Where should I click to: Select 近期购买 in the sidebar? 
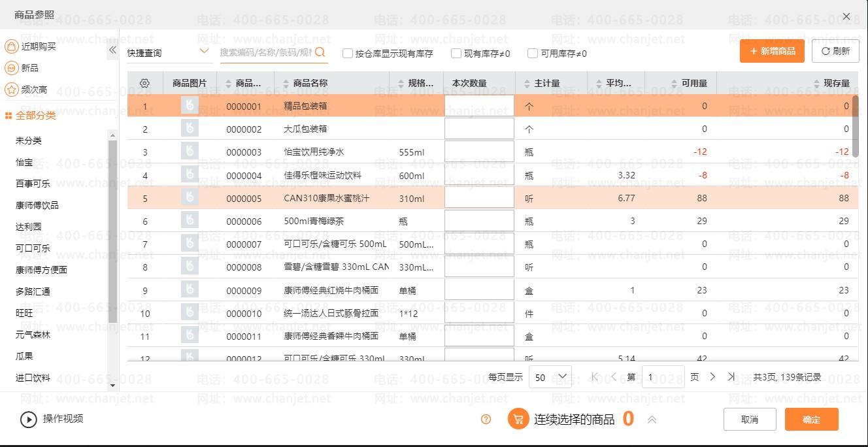coord(39,46)
